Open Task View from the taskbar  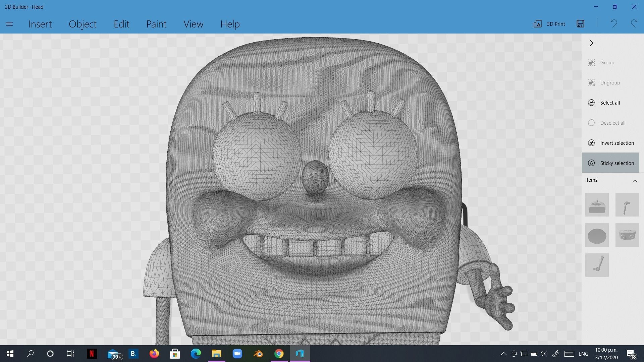[x=70, y=354]
